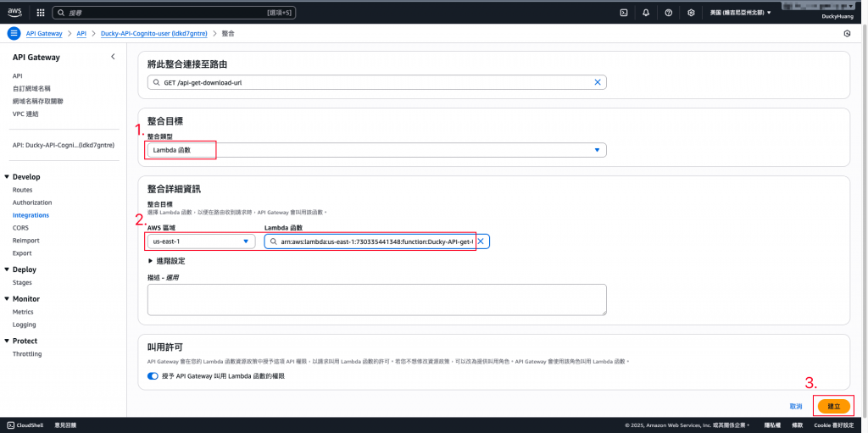Image resolution: width=868 pixels, height=433 pixels.
Task: Open VPC links in sidebar
Action: tap(25, 114)
